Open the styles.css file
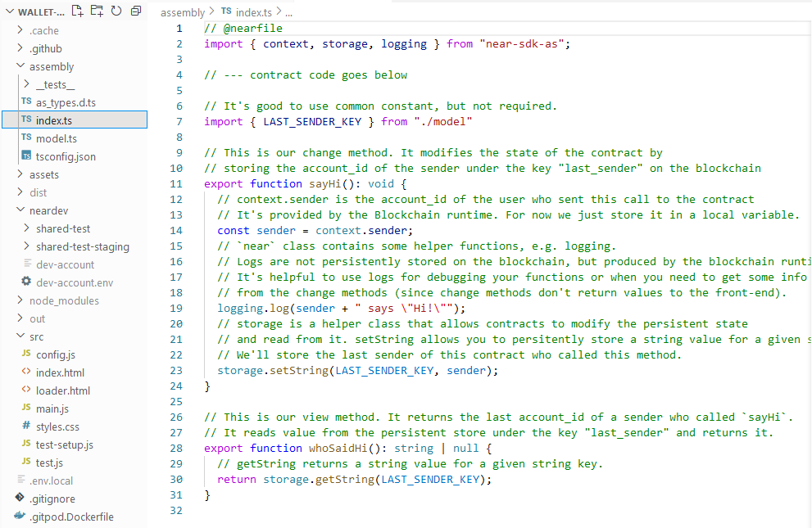Image resolution: width=812 pixels, height=528 pixels. click(57, 426)
